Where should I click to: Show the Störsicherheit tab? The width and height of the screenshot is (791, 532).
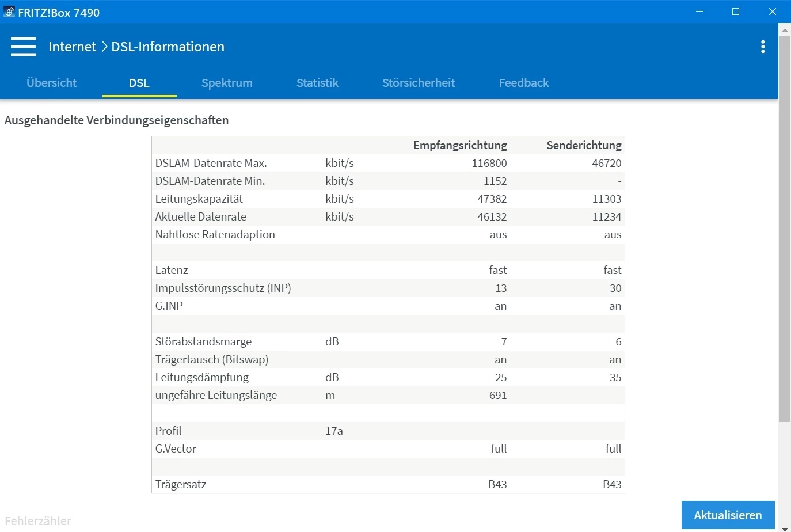tap(419, 83)
